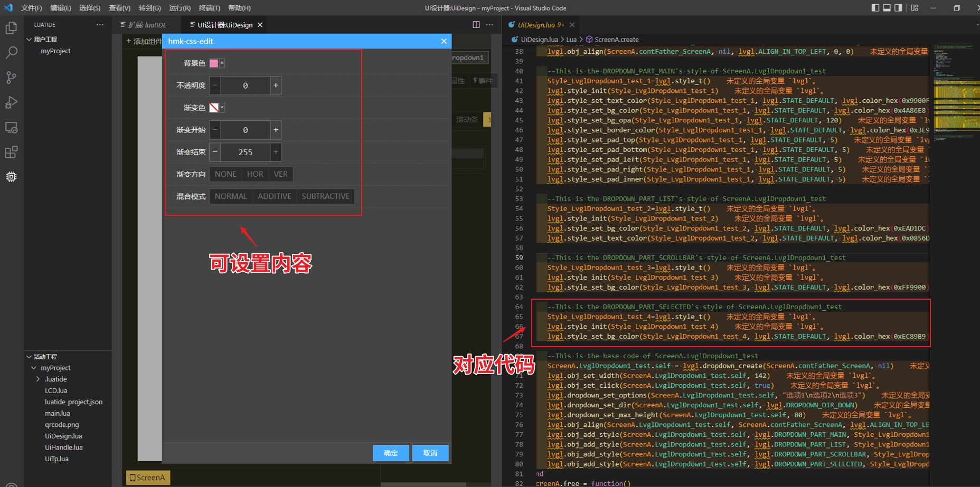
Task: Open the Extensions view icon
Action: [x=11, y=152]
